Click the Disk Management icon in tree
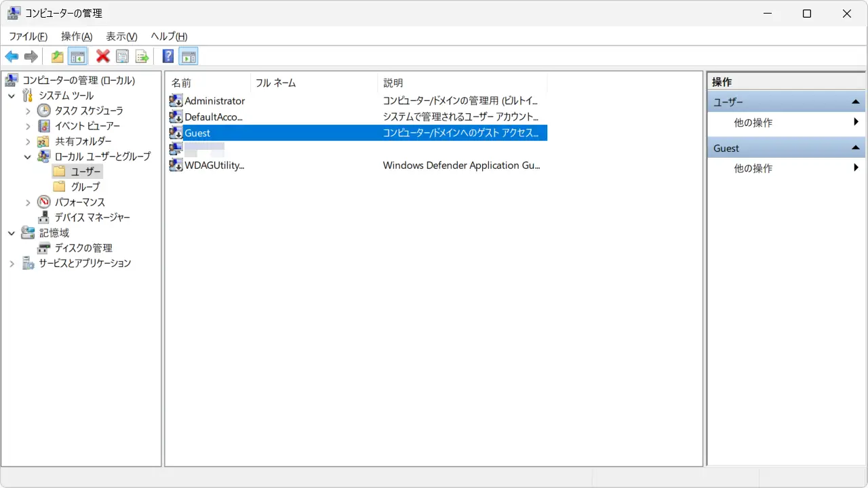 (44, 248)
